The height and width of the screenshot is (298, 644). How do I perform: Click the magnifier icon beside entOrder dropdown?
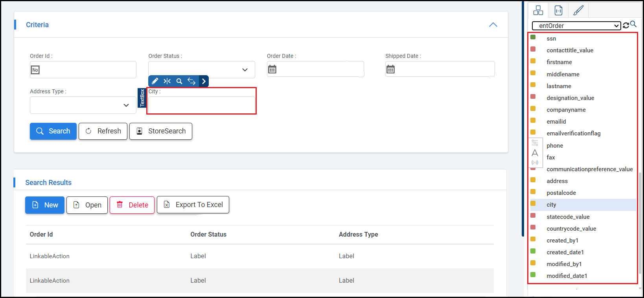tap(633, 24)
